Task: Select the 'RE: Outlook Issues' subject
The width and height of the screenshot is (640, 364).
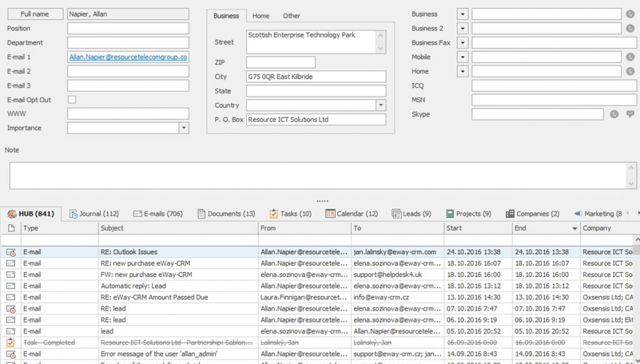Action: pos(129,252)
